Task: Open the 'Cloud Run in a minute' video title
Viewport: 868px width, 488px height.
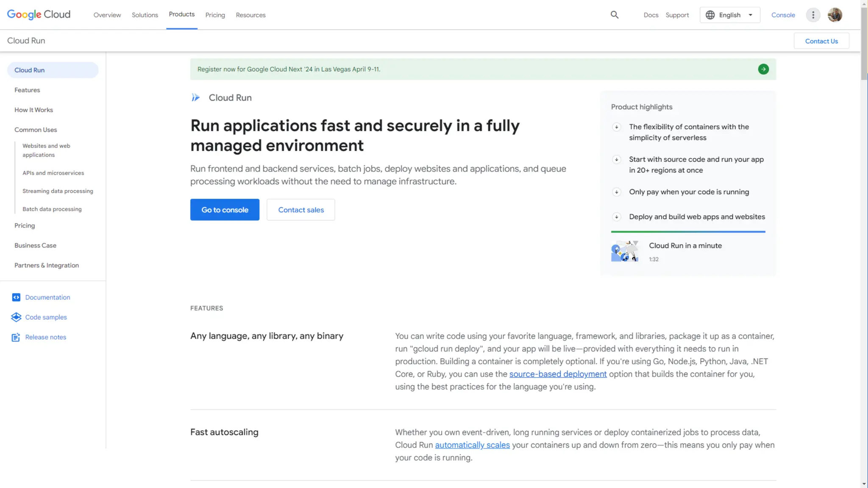Action: coord(685,246)
